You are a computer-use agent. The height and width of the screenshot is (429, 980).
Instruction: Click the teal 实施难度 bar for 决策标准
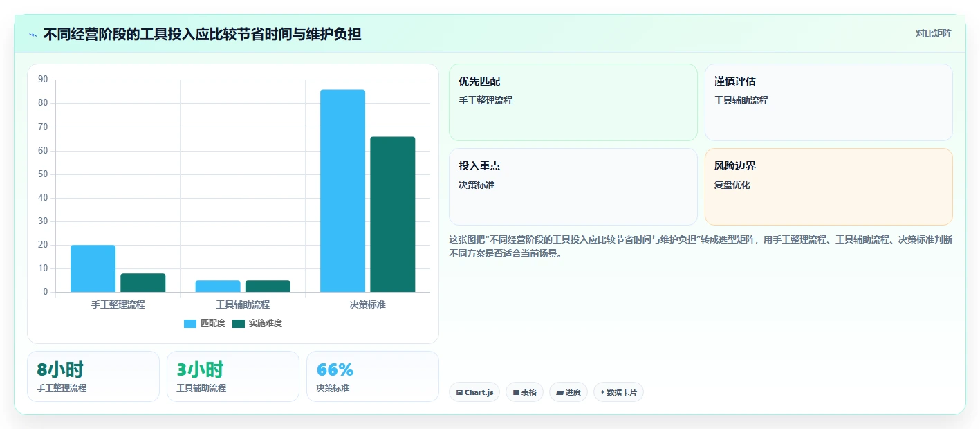point(393,214)
